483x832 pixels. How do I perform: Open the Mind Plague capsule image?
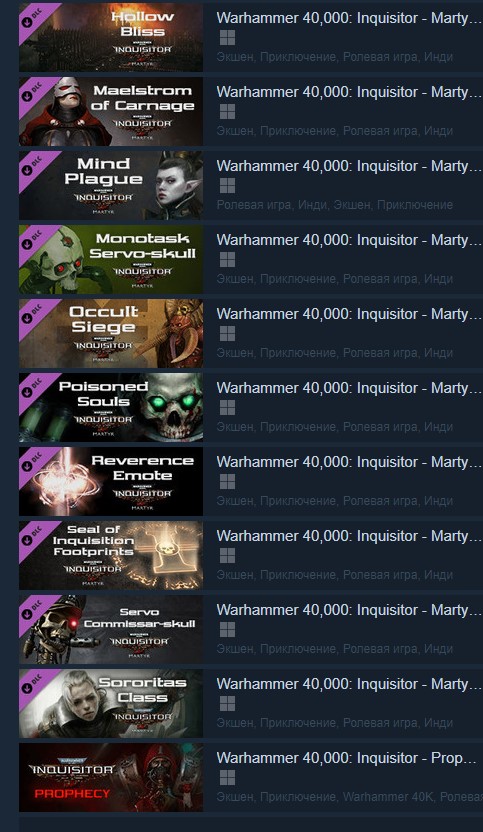click(111, 186)
